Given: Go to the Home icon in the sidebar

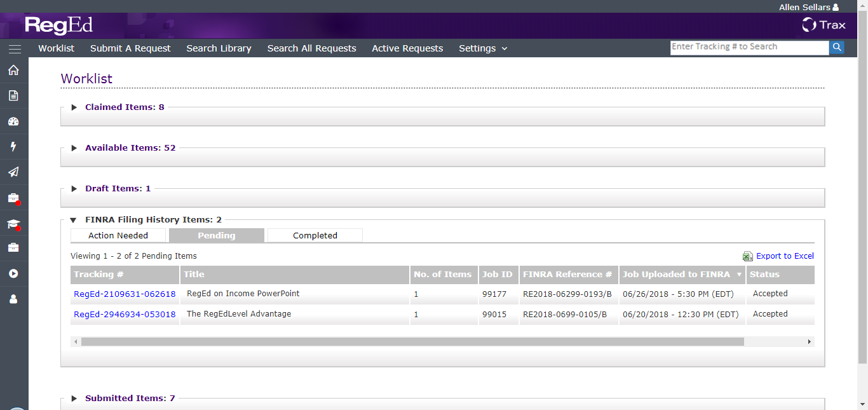Looking at the screenshot, I should coord(13,70).
